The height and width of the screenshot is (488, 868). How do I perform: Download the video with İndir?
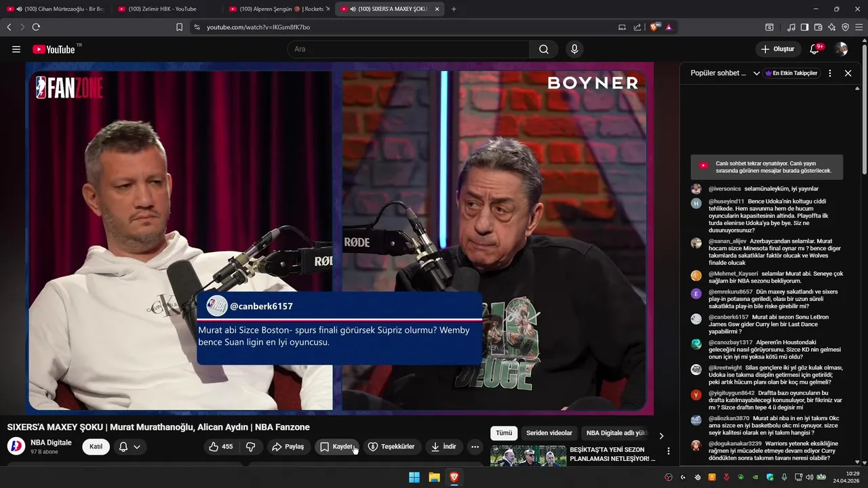pyautogui.click(x=443, y=447)
